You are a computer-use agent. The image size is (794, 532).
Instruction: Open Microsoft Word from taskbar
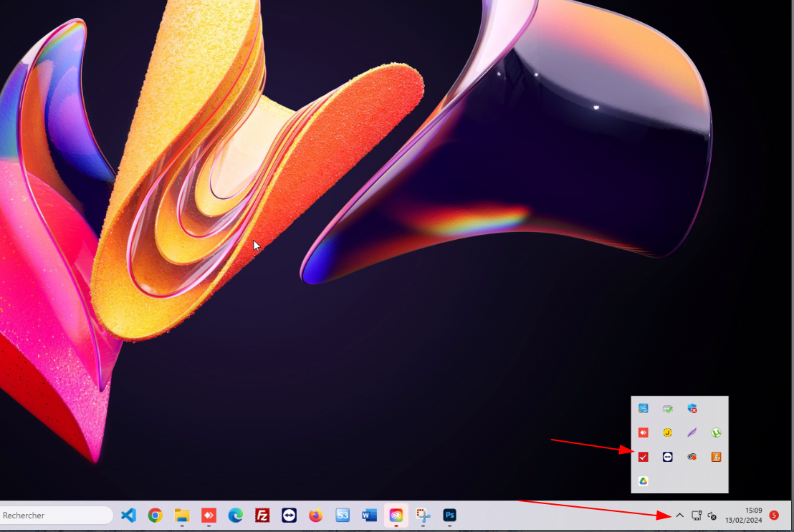click(x=369, y=516)
